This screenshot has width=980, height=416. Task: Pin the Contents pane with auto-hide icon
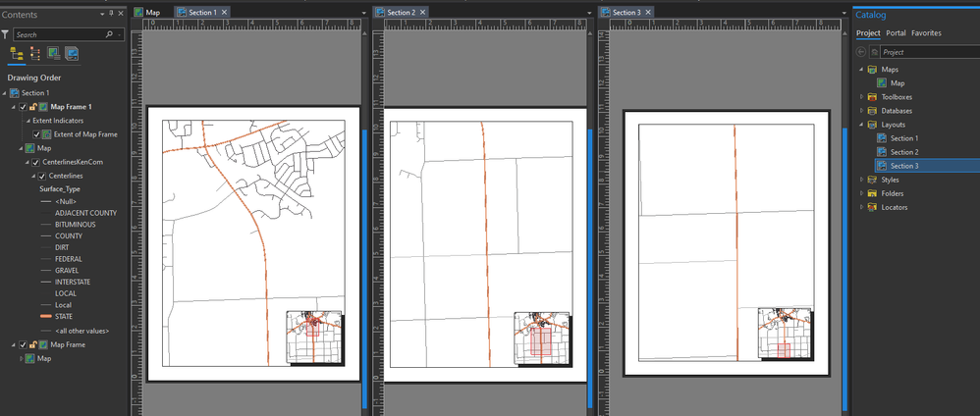point(111,14)
